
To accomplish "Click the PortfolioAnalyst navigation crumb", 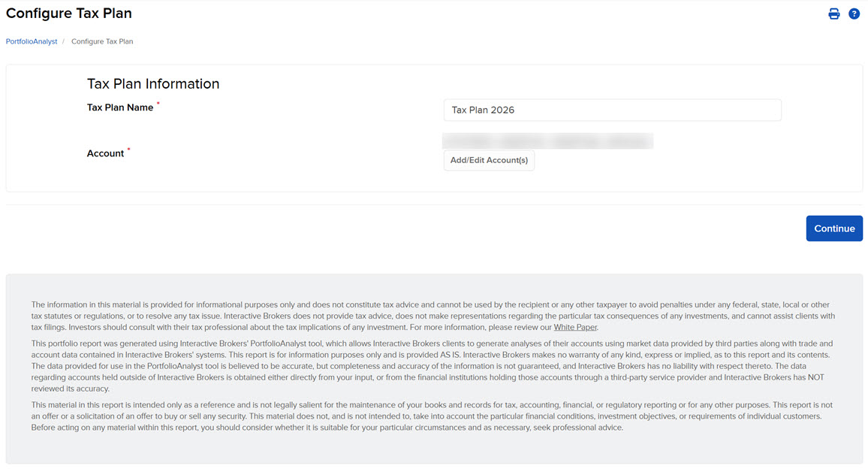I will (x=31, y=41).
